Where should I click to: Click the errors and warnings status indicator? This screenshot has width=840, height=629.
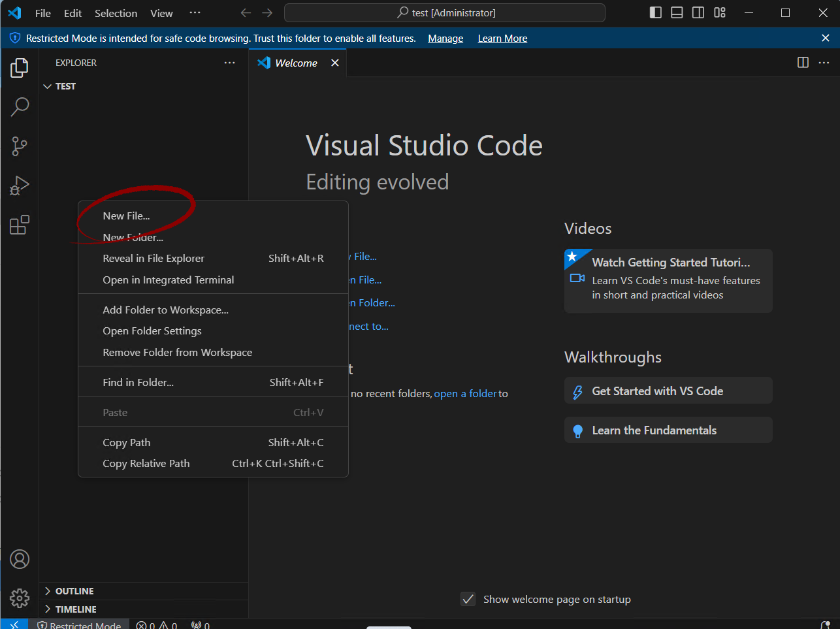click(157, 624)
